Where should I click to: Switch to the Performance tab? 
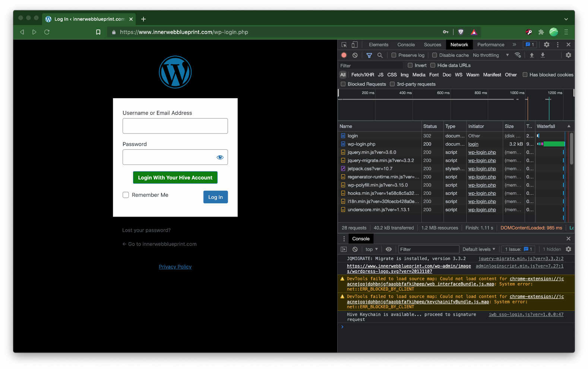491,45
